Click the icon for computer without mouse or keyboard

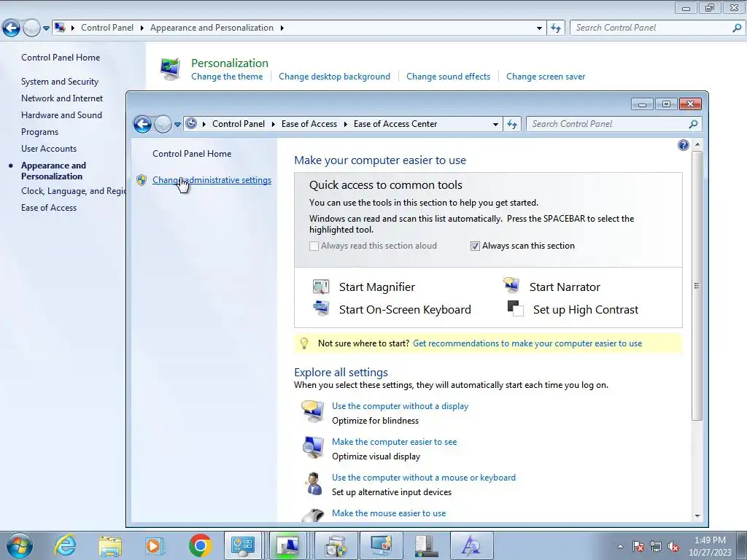pyautogui.click(x=313, y=483)
